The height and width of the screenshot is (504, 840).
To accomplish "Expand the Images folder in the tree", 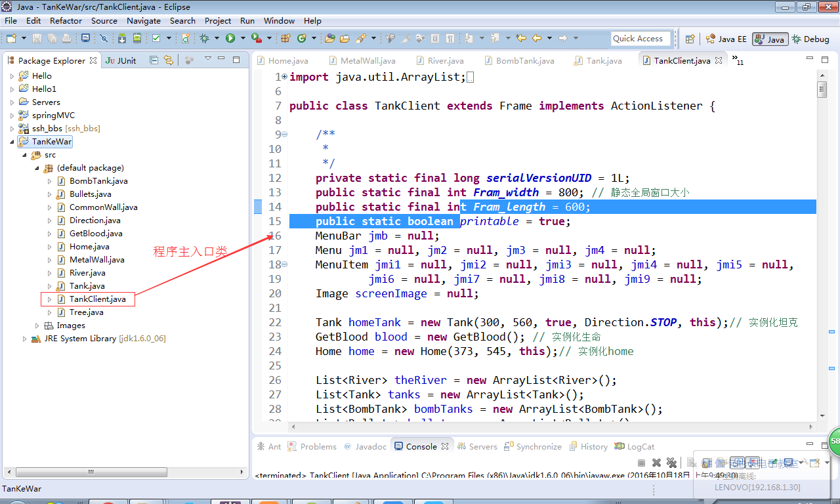I will click(37, 325).
